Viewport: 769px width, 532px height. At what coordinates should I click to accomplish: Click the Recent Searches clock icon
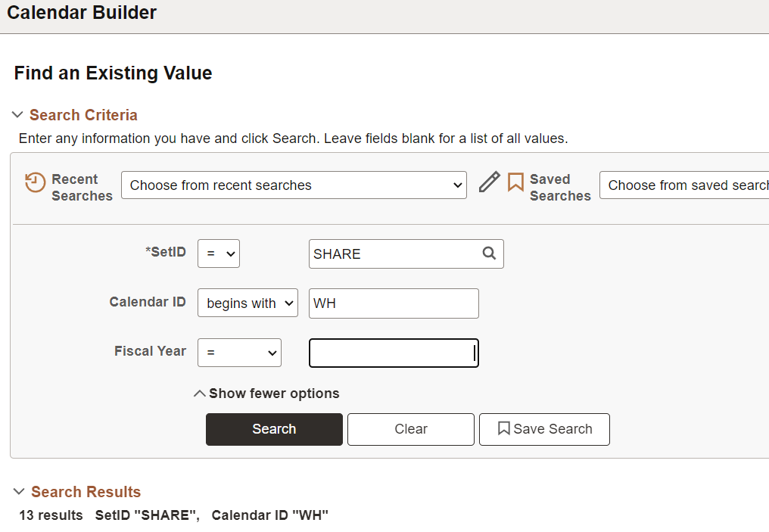[x=35, y=182]
